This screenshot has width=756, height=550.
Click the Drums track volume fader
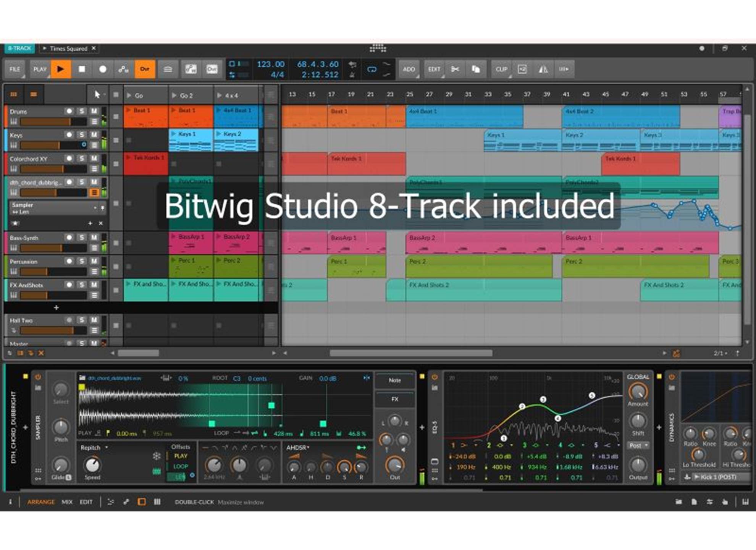53,122
